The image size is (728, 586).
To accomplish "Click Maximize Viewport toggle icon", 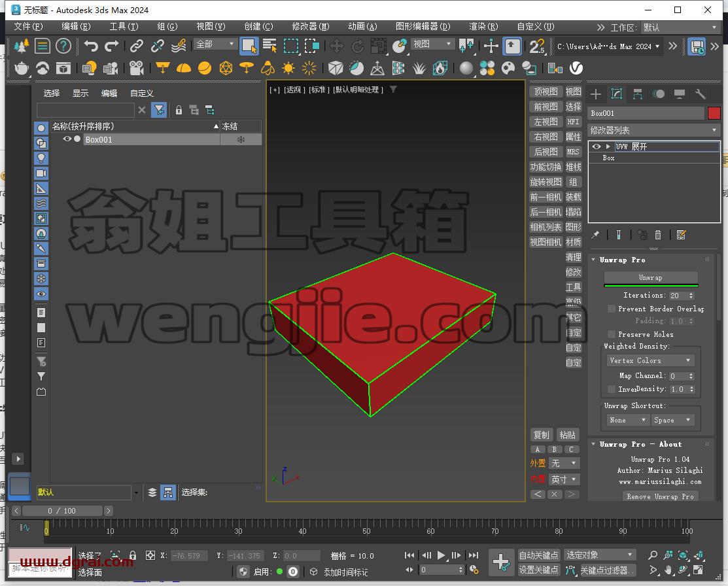I will [698, 570].
